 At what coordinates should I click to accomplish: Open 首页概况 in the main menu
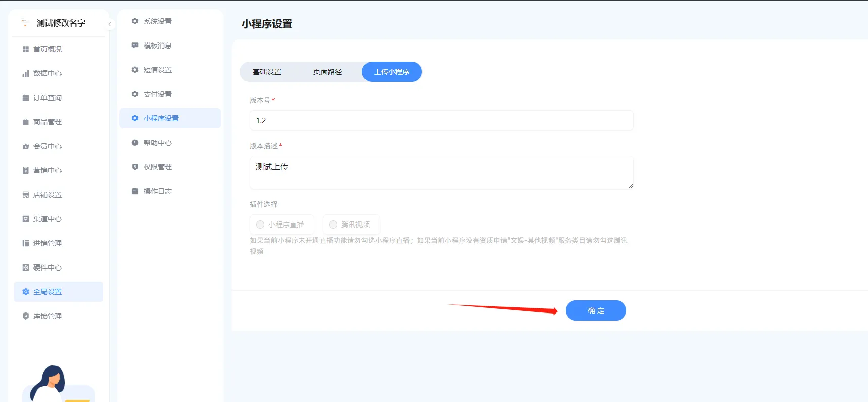click(x=59, y=49)
